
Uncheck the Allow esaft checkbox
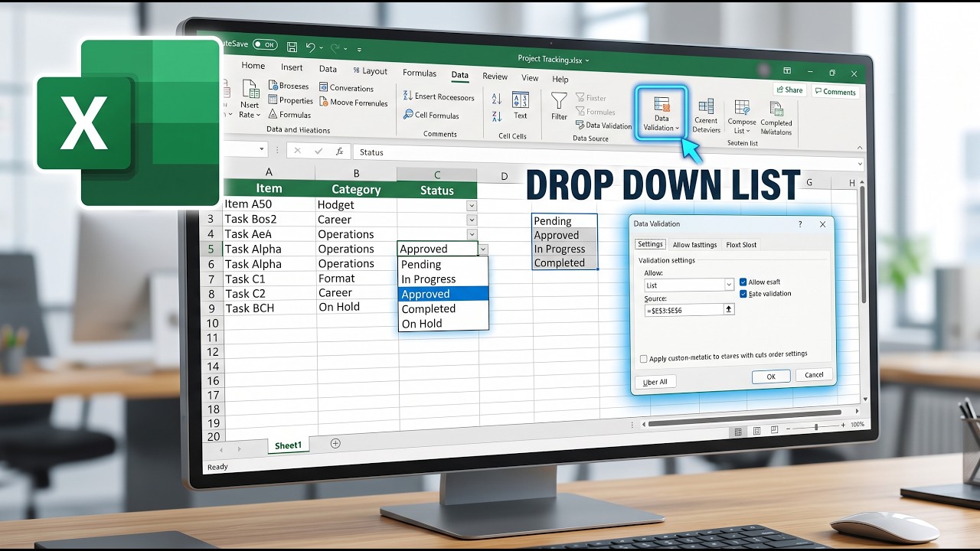click(743, 282)
